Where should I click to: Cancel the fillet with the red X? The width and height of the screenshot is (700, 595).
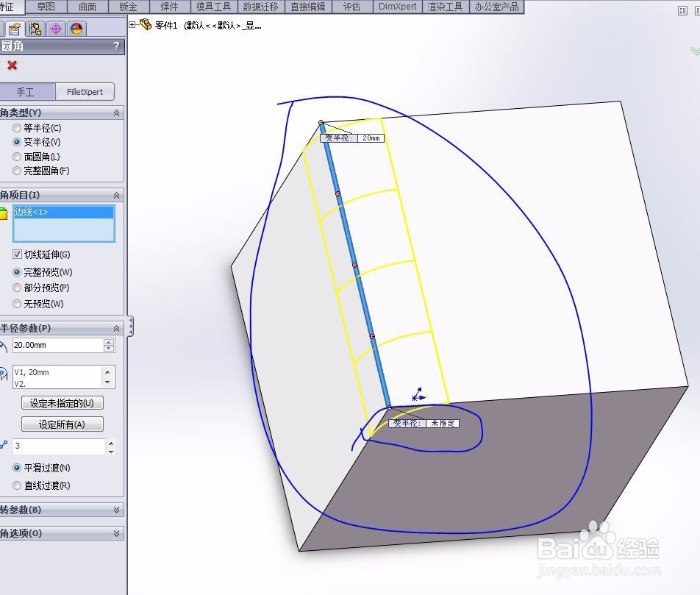(12, 65)
